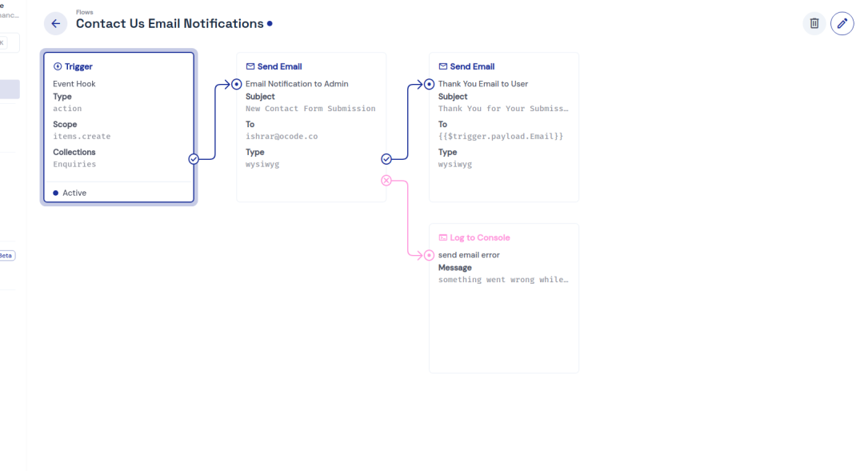Open edit mode with pencil icon
This screenshot has height=471, width=868.
click(842, 23)
